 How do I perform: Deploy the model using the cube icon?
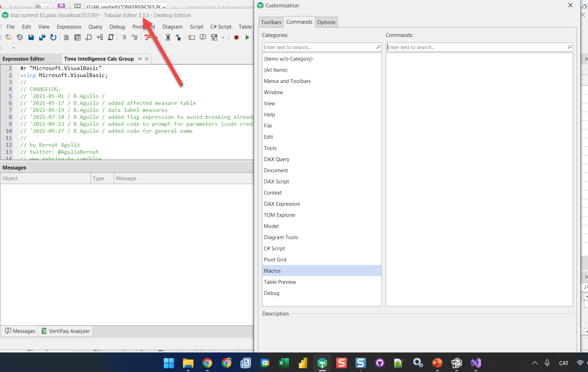point(20,37)
